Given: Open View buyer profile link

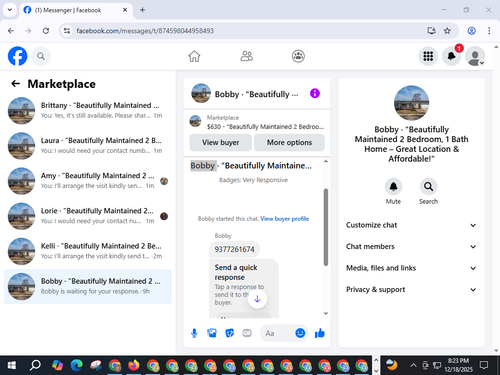Looking at the screenshot, I should 285,219.
